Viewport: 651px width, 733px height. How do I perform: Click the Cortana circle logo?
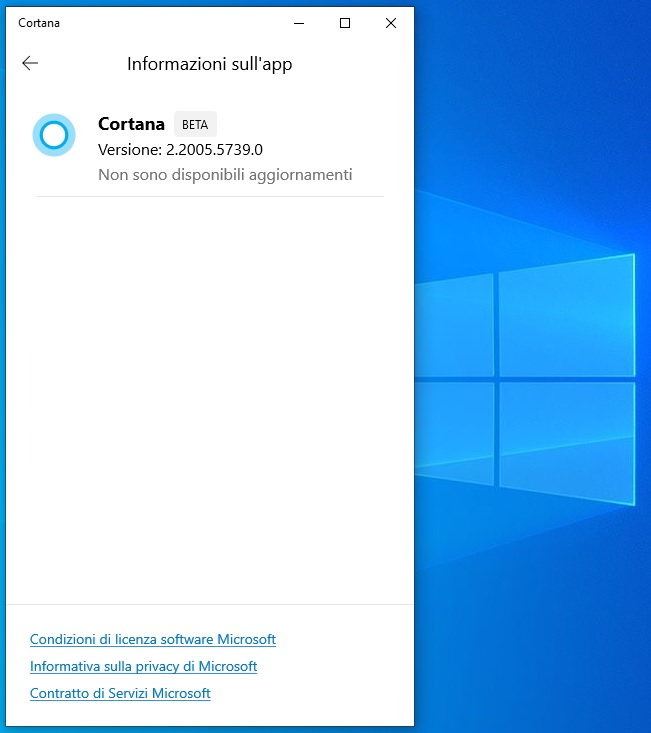pos(54,135)
